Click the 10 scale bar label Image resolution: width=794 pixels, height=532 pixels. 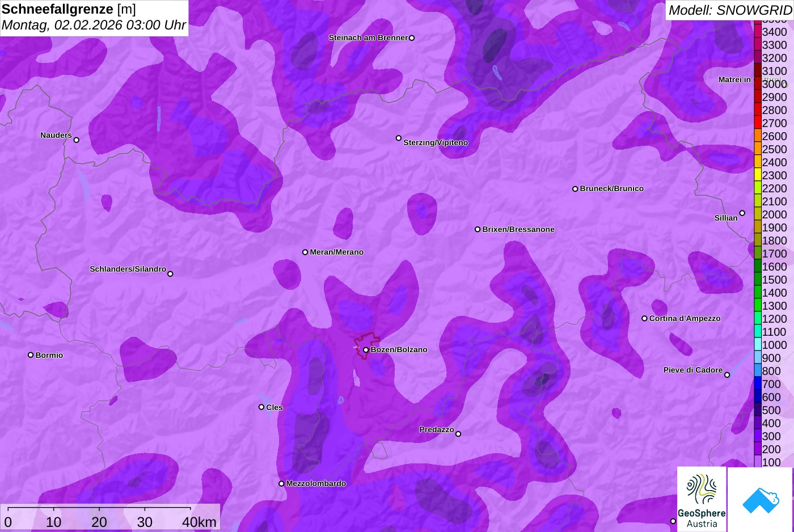pos(53,522)
